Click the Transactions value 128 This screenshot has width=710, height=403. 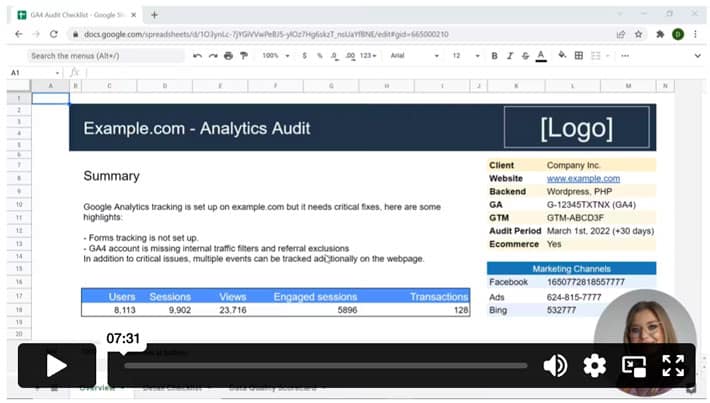coord(461,310)
